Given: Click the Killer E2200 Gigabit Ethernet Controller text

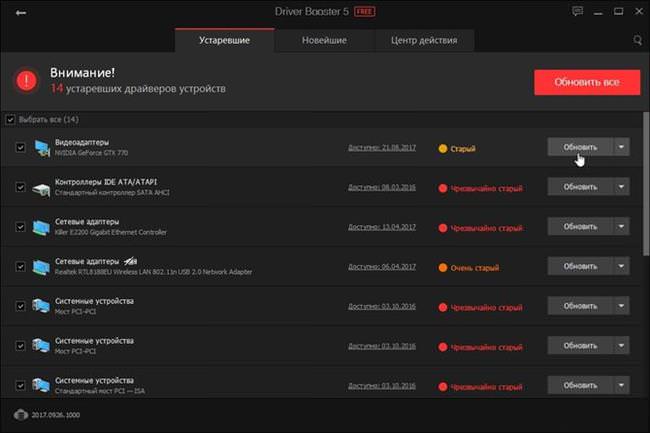Looking at the screenshot, I should point(111,232).
